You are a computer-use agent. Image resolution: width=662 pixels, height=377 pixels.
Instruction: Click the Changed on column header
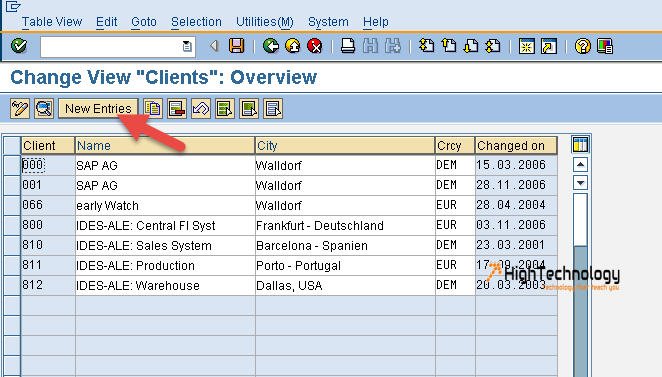(x=516, y=145)
